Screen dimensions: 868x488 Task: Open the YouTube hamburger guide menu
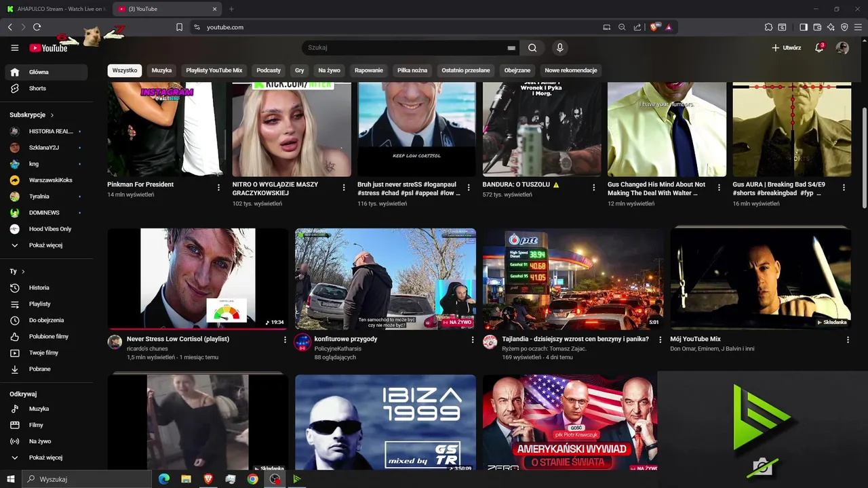(x=15, y=48)
